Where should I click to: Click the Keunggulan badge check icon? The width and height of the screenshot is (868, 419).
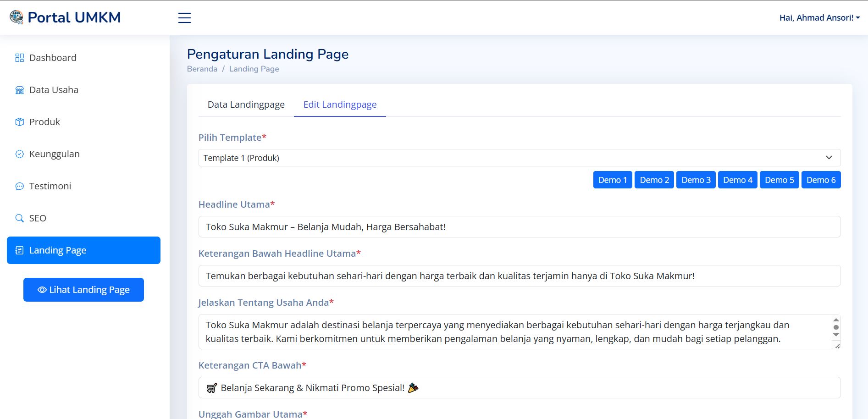19,154
